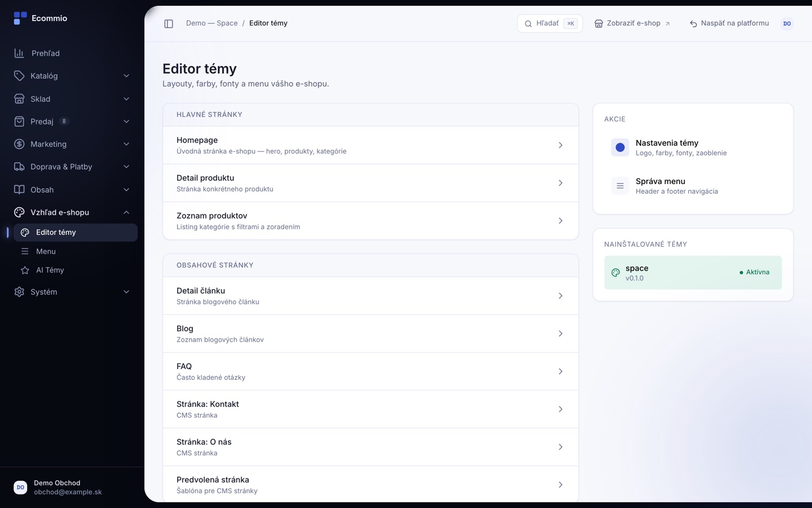The width and height of the screenshot is (812, 508).
Task: Click the blue circle Nastavenia témy swatch
Action: pos(620,147)
